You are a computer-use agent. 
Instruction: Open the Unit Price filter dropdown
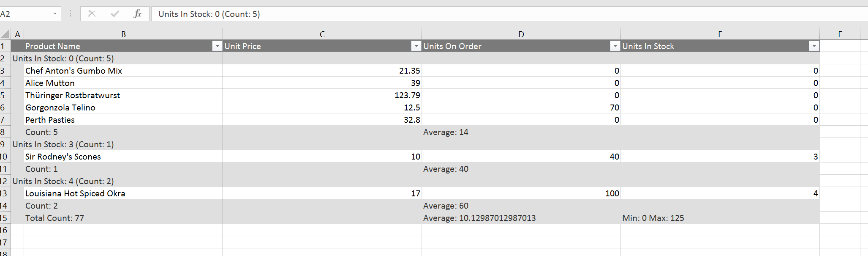(x=416, y=46)
